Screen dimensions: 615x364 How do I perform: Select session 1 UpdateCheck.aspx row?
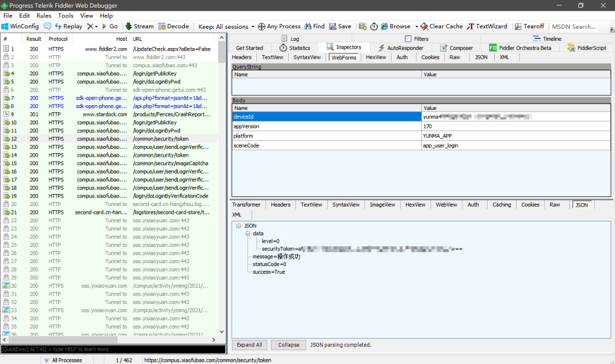(109, 49)
